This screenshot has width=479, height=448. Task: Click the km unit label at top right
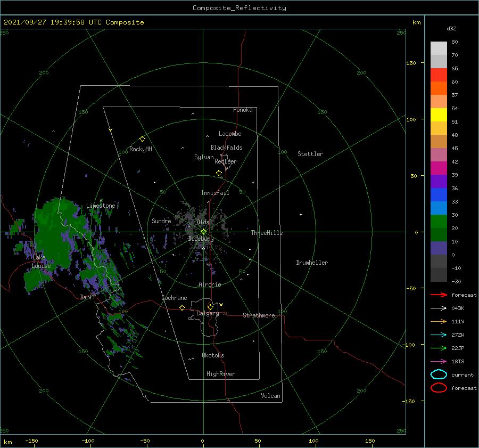416,22
